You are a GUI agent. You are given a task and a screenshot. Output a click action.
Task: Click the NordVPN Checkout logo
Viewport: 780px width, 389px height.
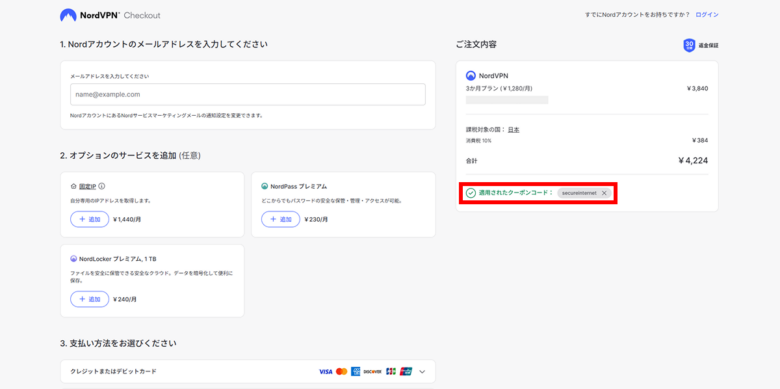pyautogui.click(x=110, y=15)
